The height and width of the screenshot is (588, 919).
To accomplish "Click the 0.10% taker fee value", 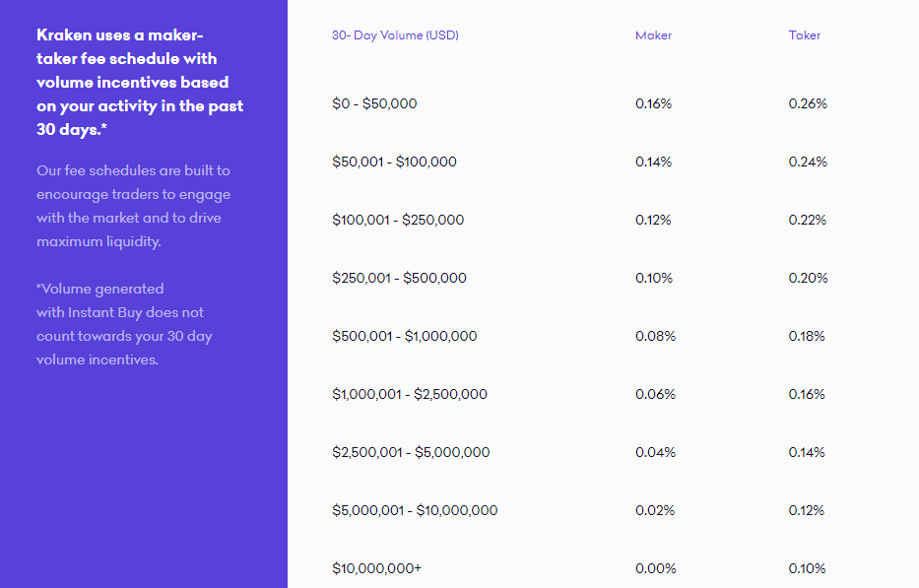I will [x=807, y=568].
